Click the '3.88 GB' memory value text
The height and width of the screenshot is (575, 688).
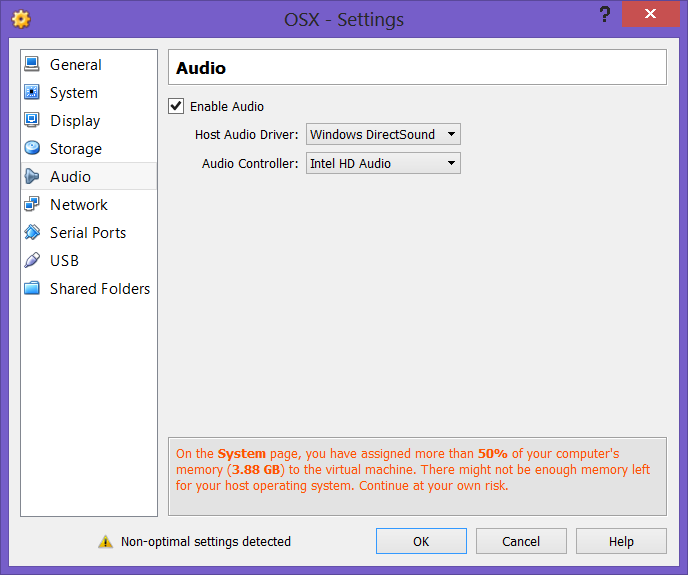[x=256, y=470]
